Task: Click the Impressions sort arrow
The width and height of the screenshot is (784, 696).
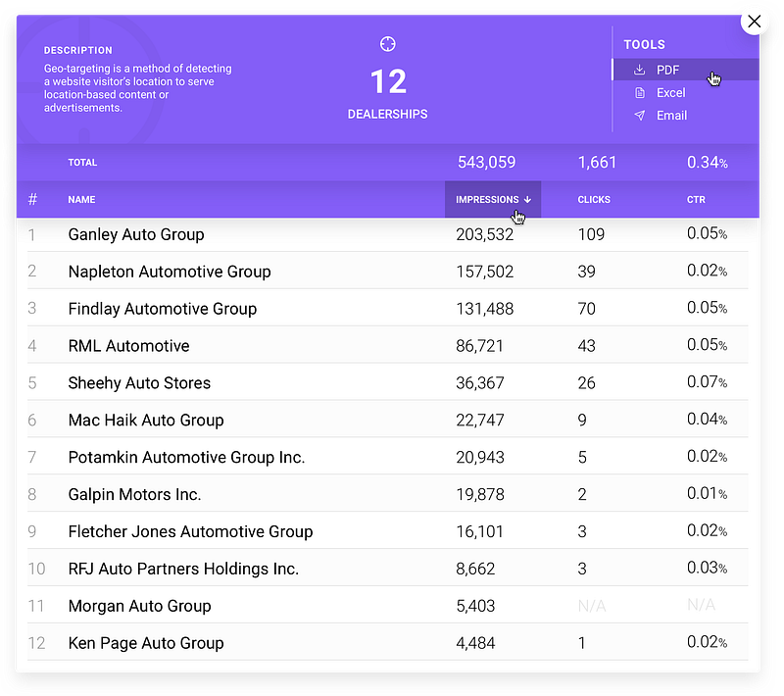Action: [527, 199]
